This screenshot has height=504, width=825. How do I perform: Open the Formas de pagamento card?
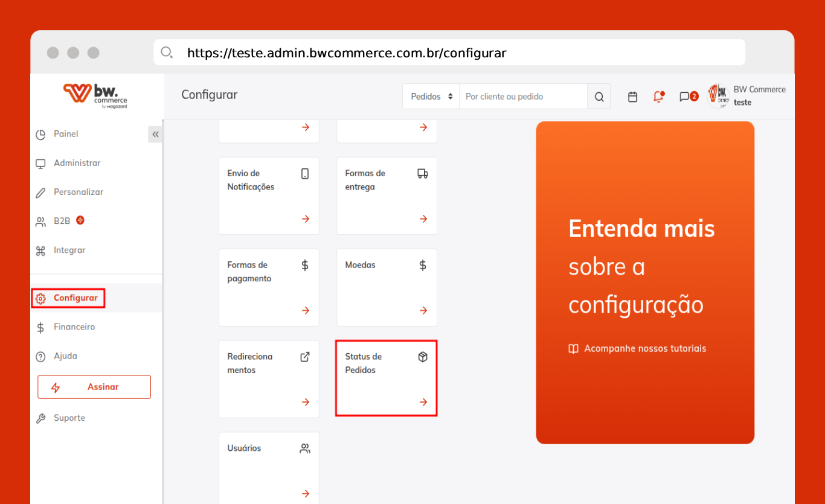click(269, 287)
